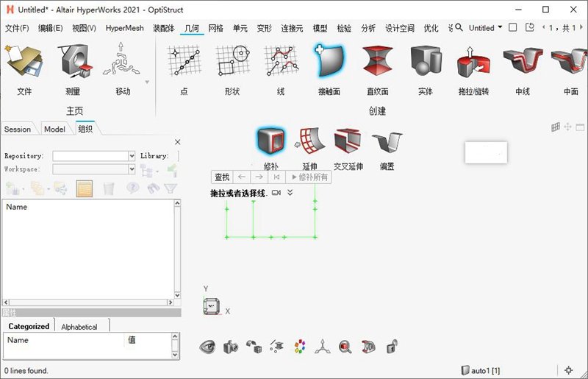Open the 分析 (Analysis) ribbon tab
588x379 pixels.
(x=368, y=28)
